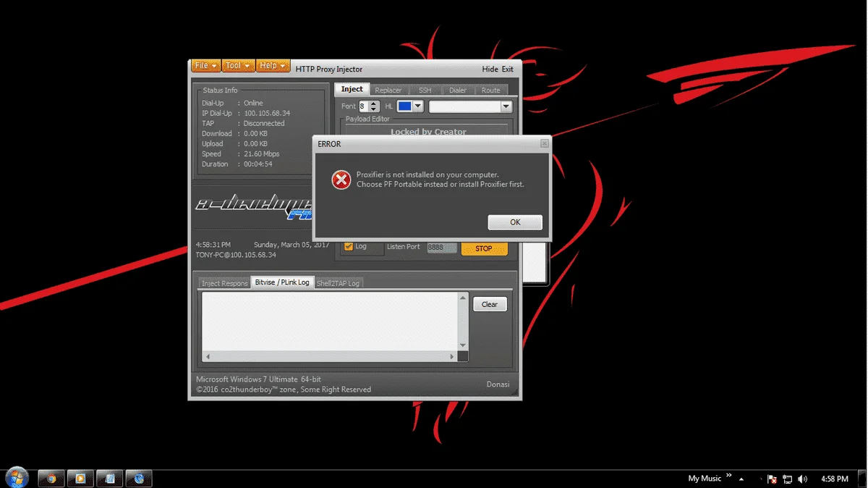Click OK in the ERROR dialog
This screenshot has width=868, height=488.
click(515, 222)
